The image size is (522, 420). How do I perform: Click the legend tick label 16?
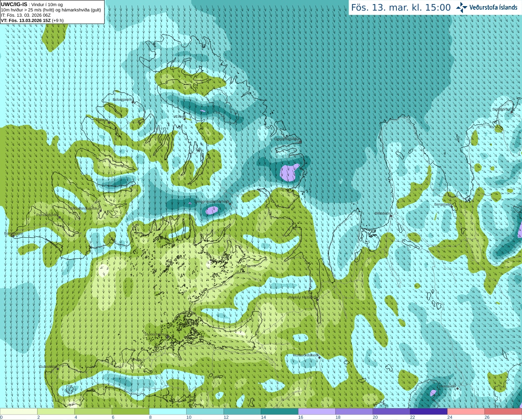pos(301,417)
